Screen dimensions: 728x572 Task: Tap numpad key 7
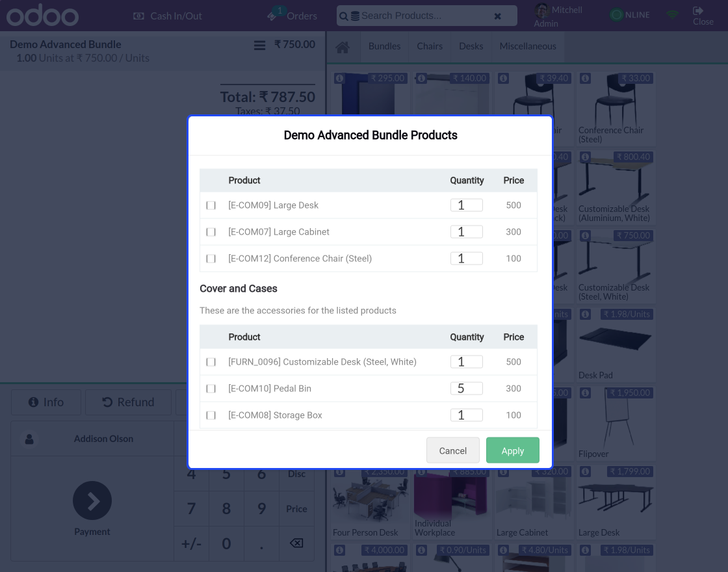click(191, 508)
